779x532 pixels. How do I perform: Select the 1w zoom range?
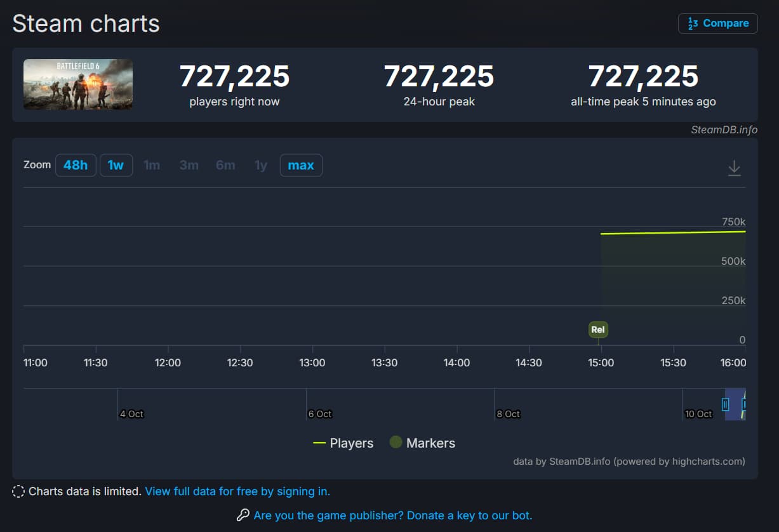pos(116,165)
